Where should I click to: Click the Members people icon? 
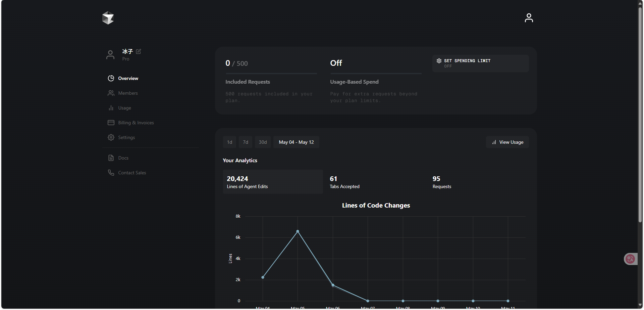[111, 93]
